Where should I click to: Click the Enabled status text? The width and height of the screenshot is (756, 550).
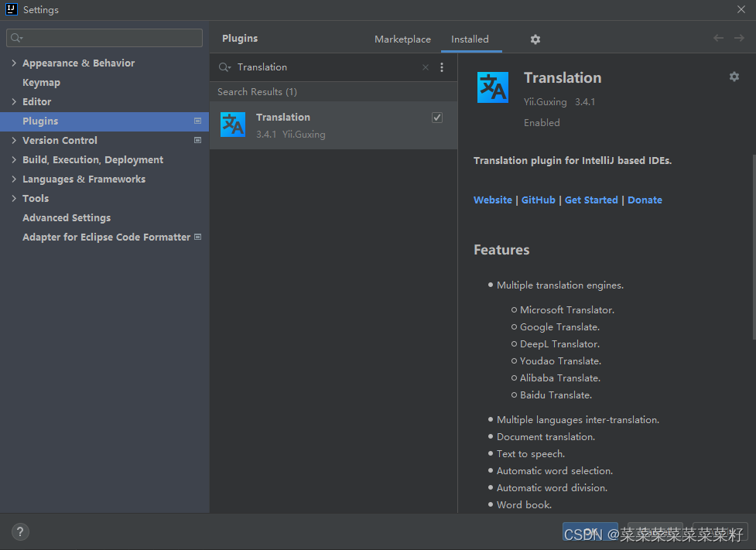coord(542,123)
